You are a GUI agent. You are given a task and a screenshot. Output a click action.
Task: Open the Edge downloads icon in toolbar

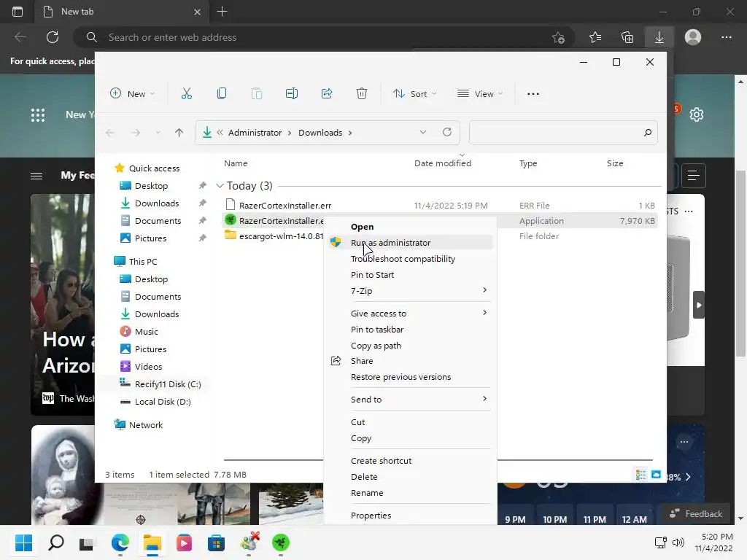pyautogui.click(x=659, y=37)
